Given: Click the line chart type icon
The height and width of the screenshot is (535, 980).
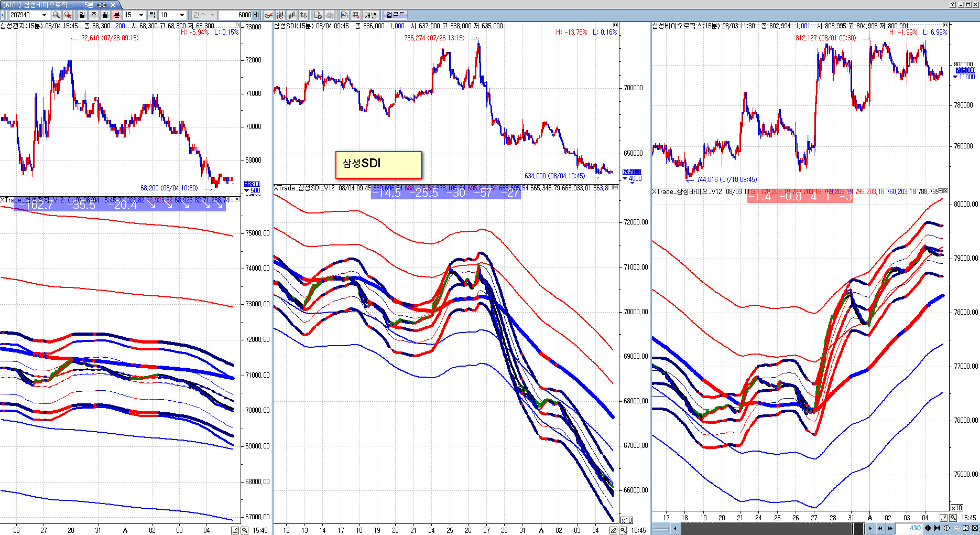Looking at the screenshot, I should [x=269, y=15].
